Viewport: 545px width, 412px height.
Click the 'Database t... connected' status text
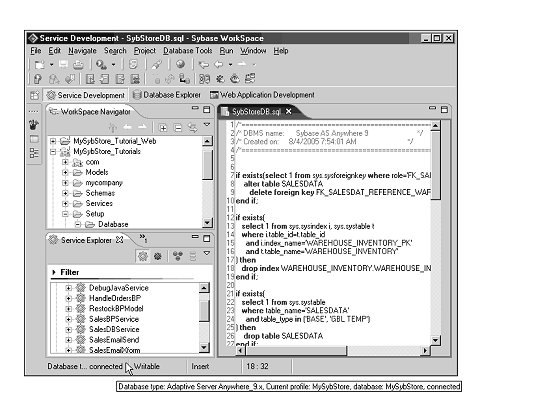tap(85, 366)
